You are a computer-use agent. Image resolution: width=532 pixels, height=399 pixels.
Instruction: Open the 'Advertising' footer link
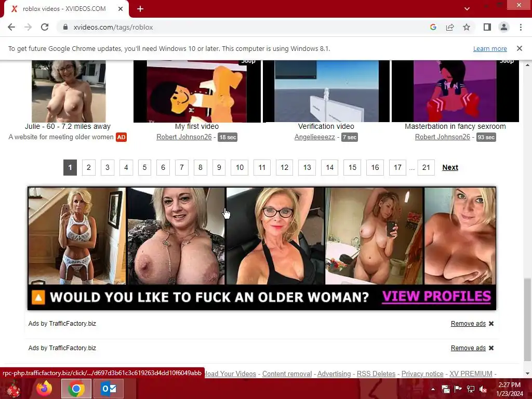point(334,374)
